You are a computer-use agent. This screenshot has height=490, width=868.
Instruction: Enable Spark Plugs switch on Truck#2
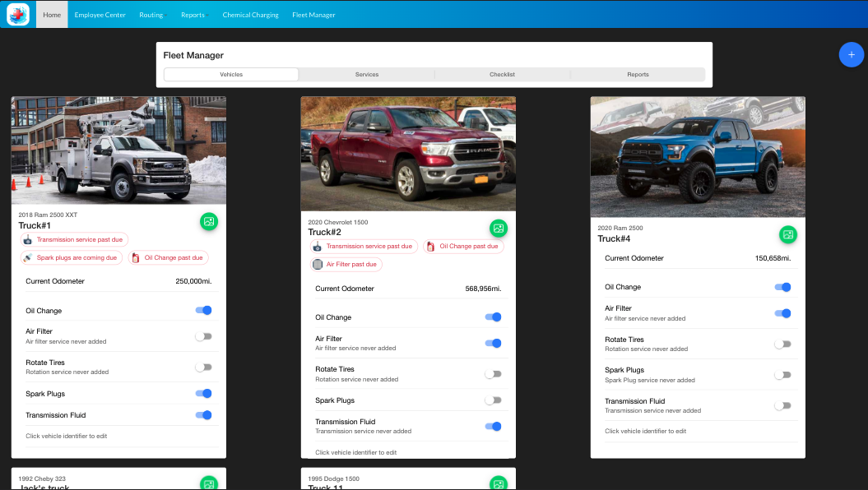coord(493,400)
